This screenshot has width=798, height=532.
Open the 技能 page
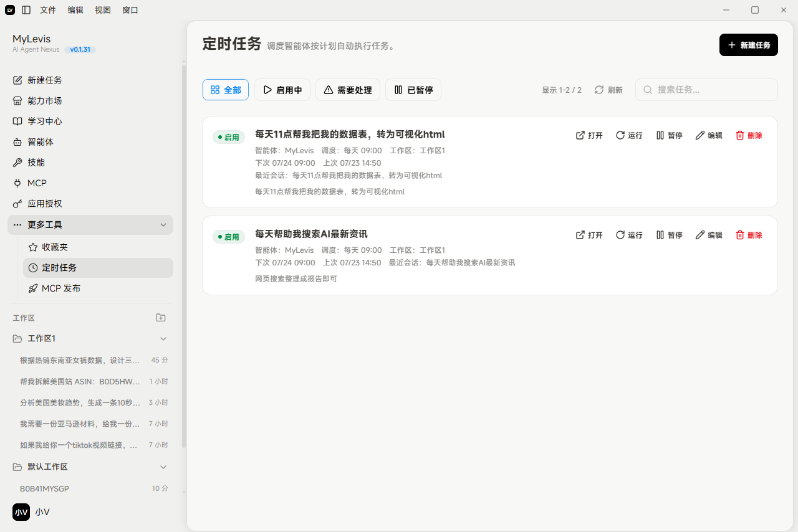[90, 163]
